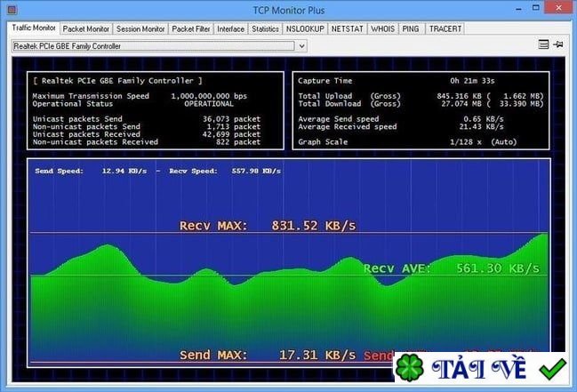Open the settings list icon
577x392 pixels.
(x=543, y=44)
